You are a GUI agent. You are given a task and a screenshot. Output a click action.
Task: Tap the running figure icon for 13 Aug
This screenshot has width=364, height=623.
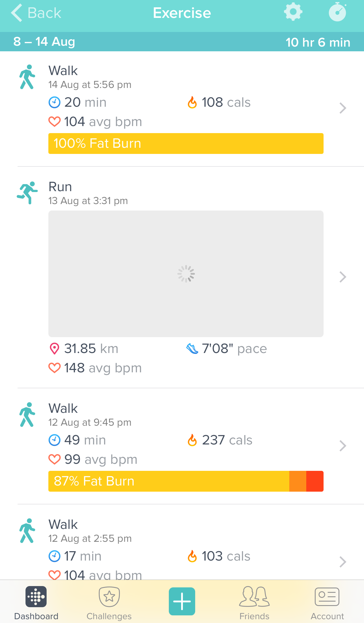27,193
